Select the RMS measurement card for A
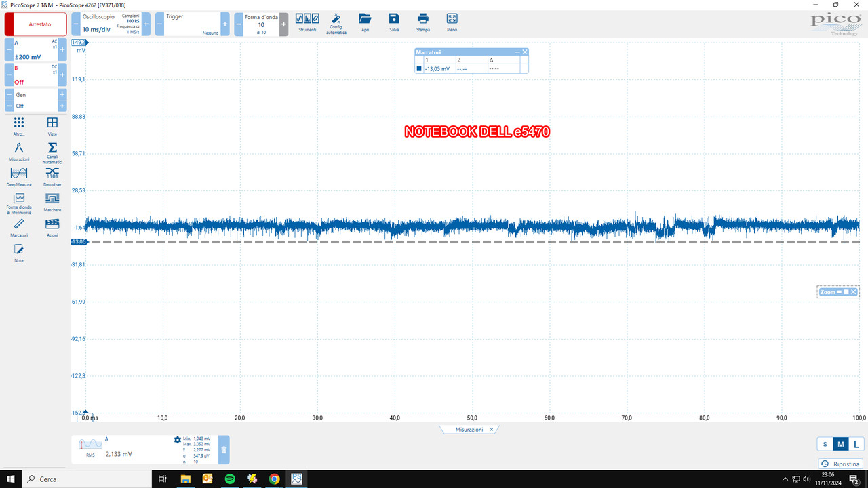868x488 pixels. pyautogui.click(x=146, y=449)
